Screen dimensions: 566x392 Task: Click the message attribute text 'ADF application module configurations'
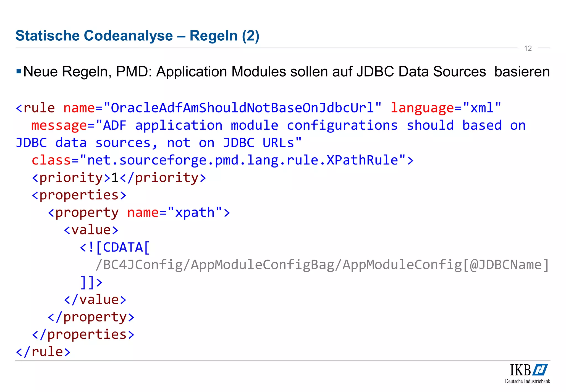[x=250, y=126]
